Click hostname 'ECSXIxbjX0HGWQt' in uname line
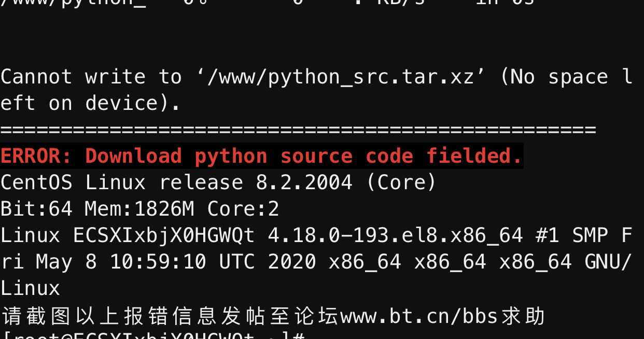The height and width of the screenshot is (339, 644). [164, 235]
